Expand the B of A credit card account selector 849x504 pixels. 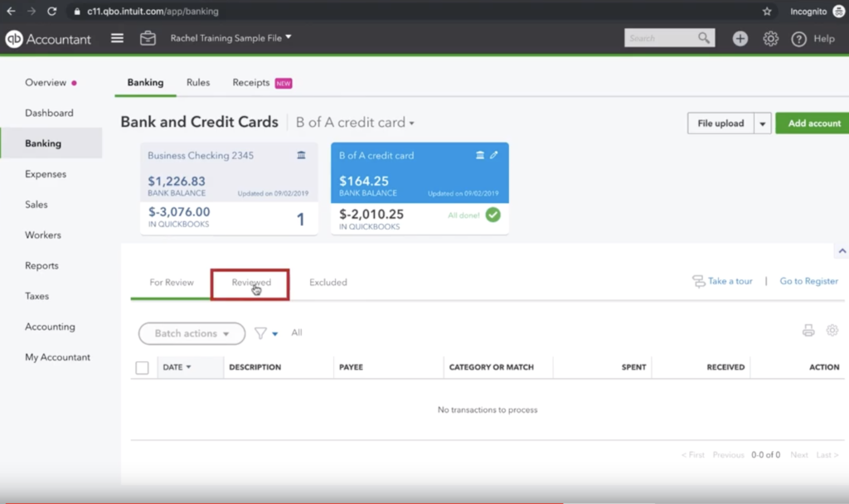355,123
